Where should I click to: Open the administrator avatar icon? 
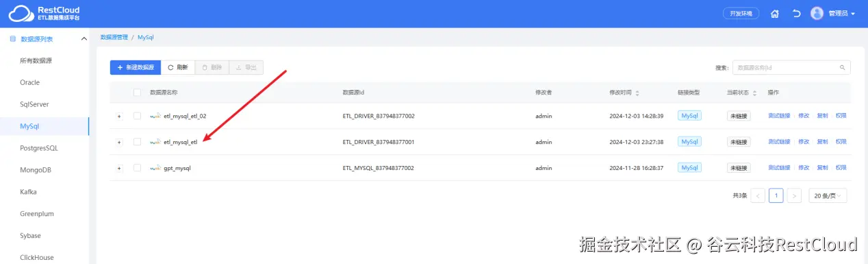coord(817,14)
